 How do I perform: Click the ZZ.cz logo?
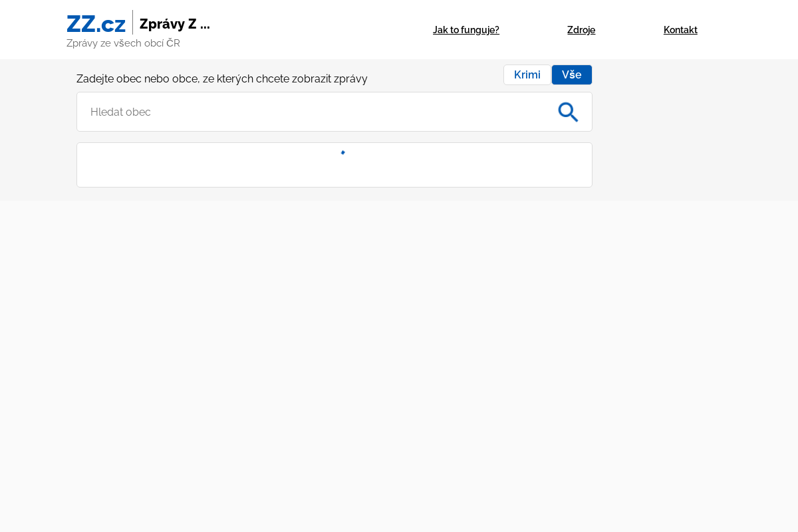point(96,24)
